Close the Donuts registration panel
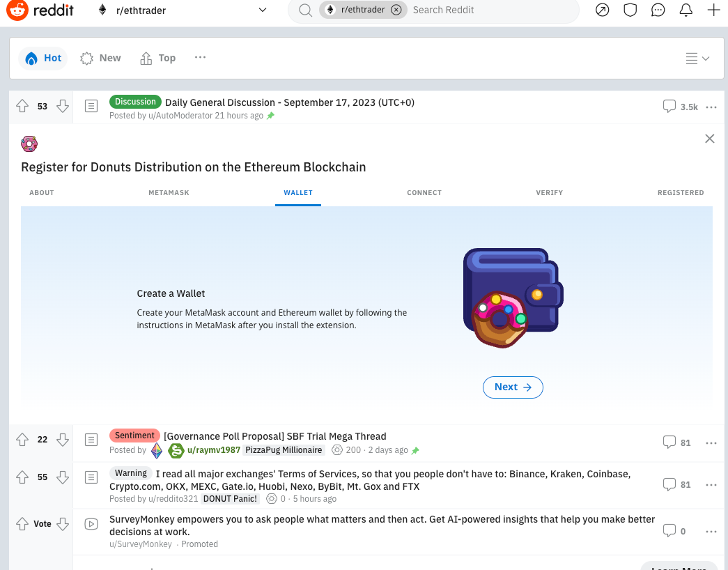The image size is (728, 570). click(709, 139)
